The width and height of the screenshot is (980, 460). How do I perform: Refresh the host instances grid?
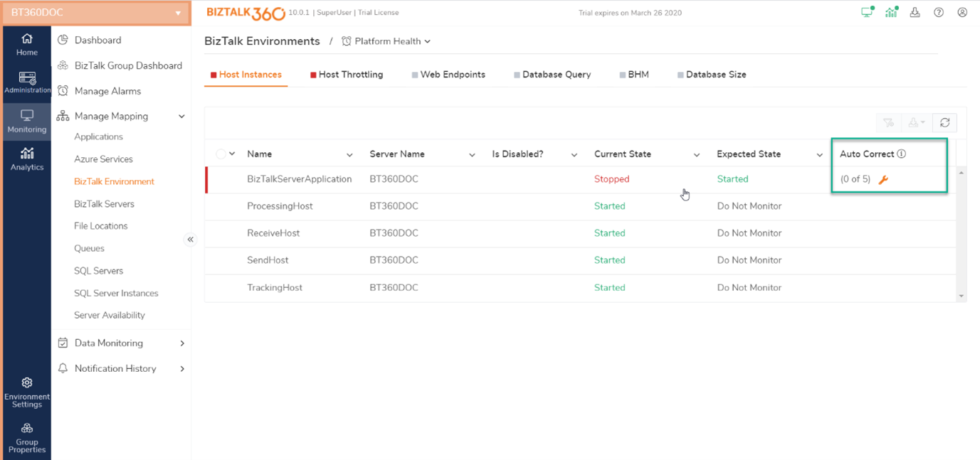click(x=945, y=123)
